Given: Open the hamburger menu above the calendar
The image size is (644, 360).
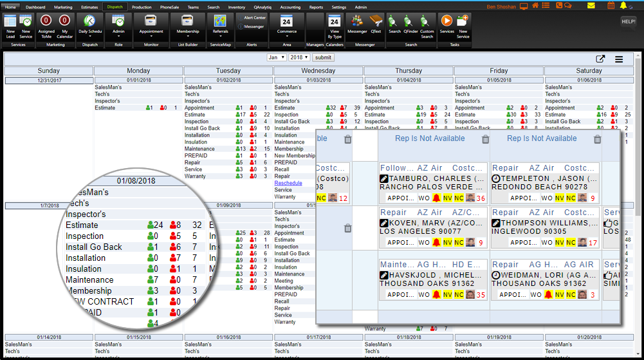Looking at the screenshot, I should pyautogui.click(x=619, y=59).
